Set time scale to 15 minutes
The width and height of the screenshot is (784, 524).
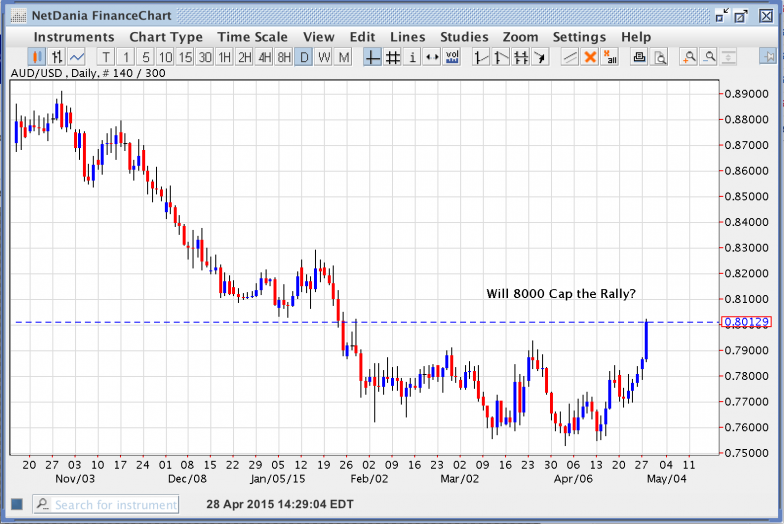coord(185,57)
